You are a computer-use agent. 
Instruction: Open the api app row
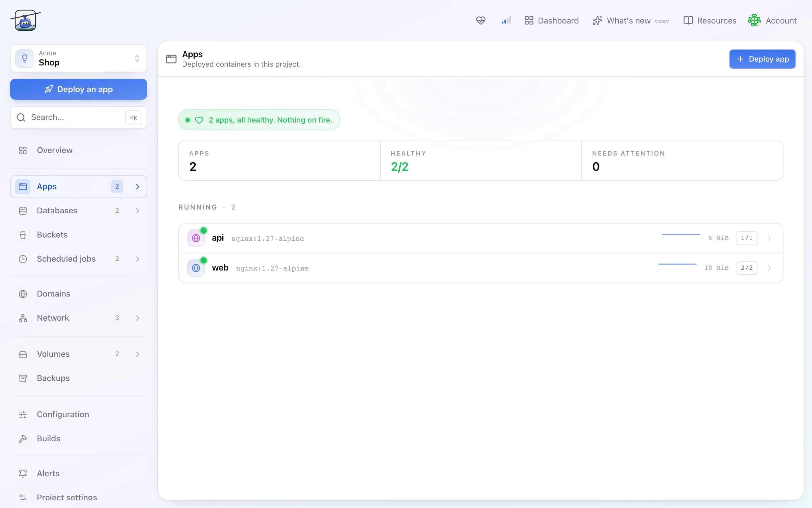(x=481, y=238)
